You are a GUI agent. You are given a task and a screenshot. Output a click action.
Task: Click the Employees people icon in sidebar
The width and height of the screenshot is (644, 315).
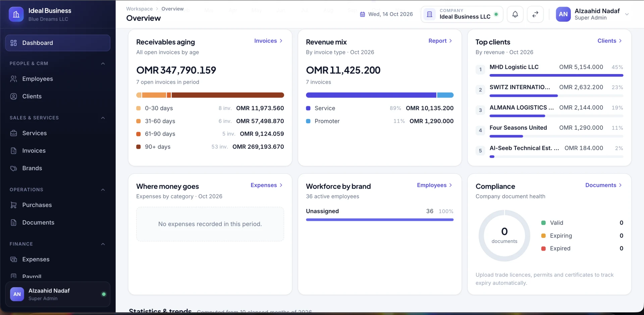point(13,79)
